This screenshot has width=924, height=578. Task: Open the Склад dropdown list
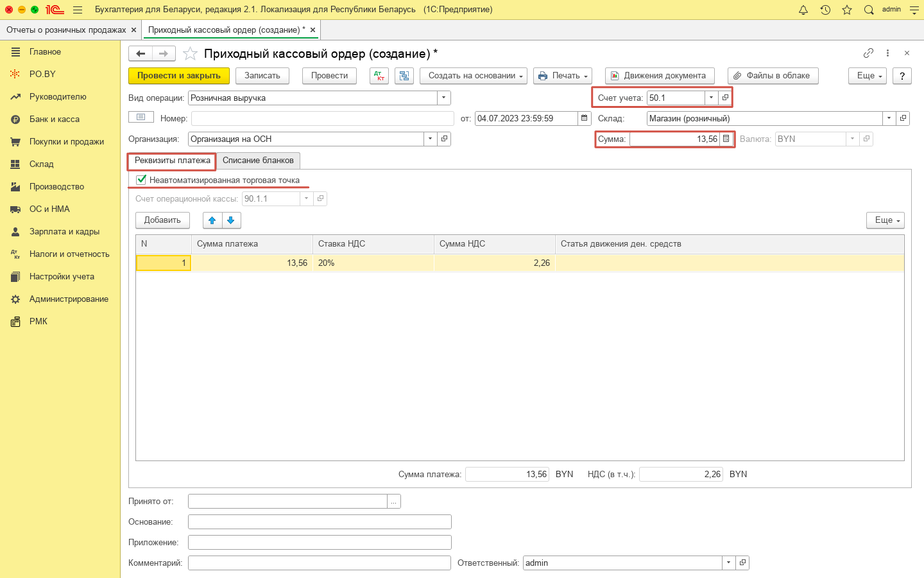coord(889,118)
